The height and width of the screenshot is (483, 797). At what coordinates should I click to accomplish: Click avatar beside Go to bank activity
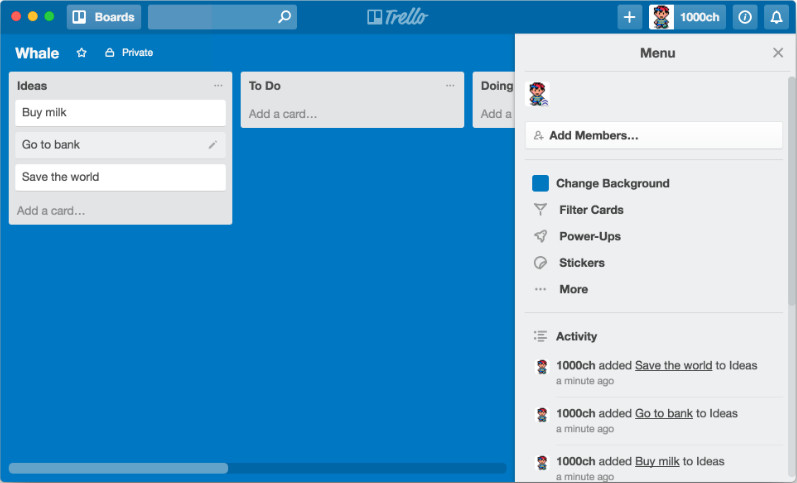tap(542, 414)
